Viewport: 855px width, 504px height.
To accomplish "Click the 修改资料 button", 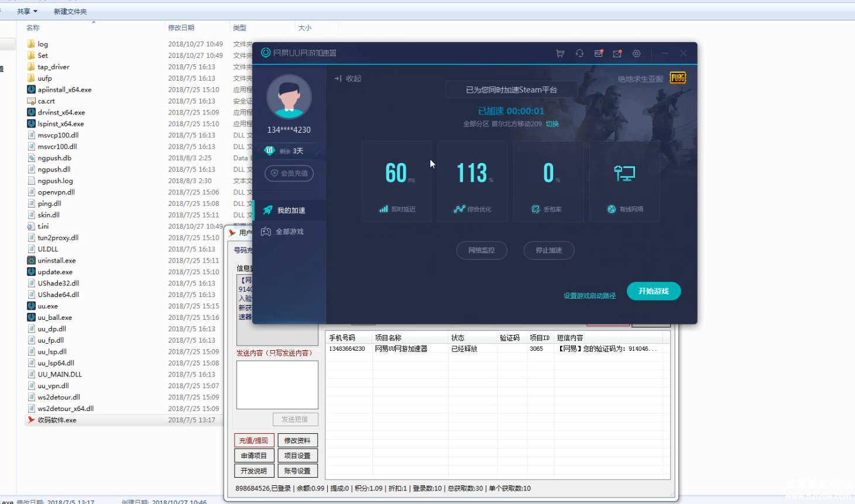I will 297,441.
